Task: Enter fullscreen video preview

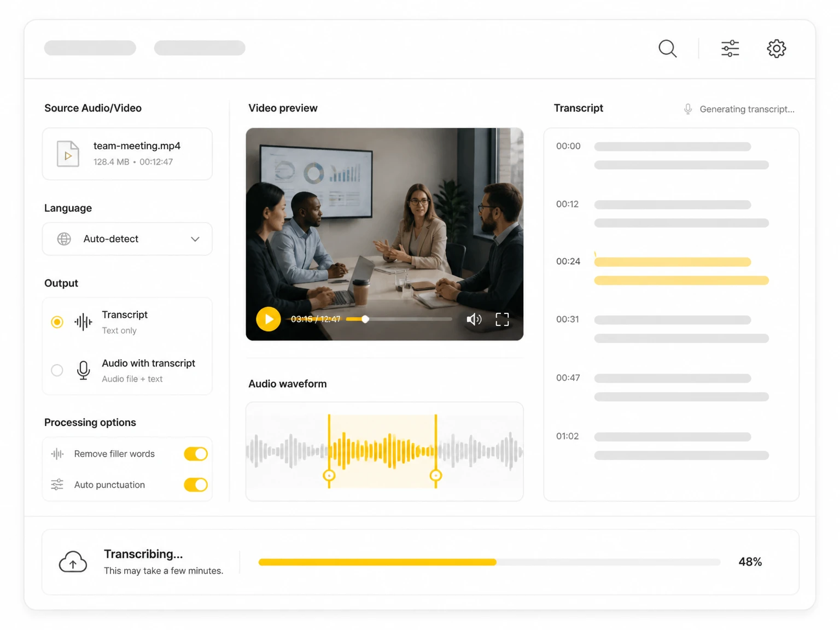Action: [502, 319]
